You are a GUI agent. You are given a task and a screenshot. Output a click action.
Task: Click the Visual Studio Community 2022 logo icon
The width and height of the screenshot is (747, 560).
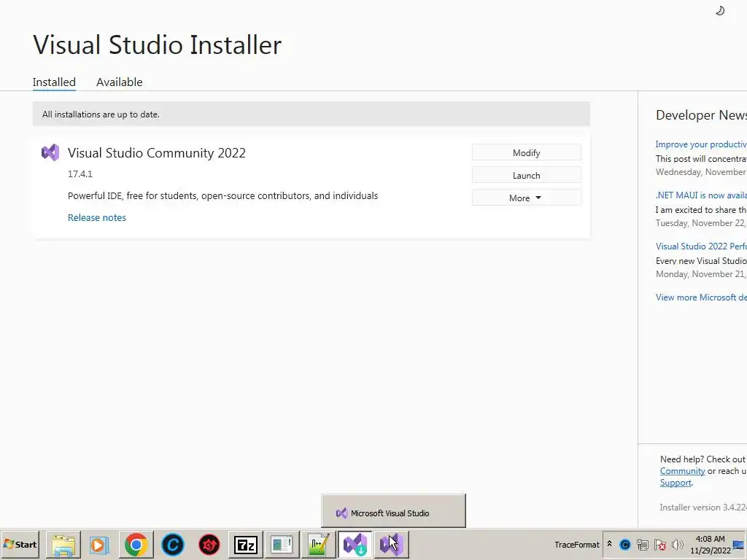[50, 152]
